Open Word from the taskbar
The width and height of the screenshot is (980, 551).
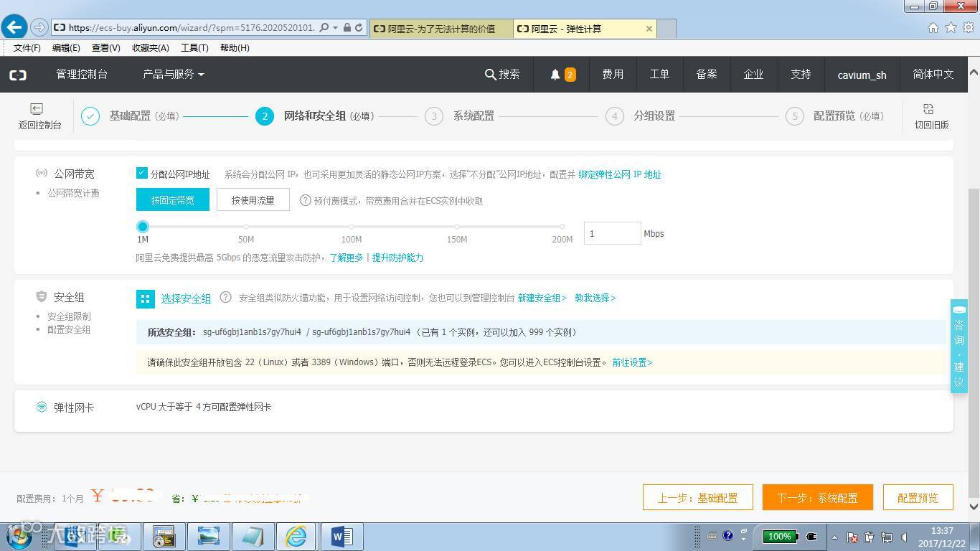(341, 537)
